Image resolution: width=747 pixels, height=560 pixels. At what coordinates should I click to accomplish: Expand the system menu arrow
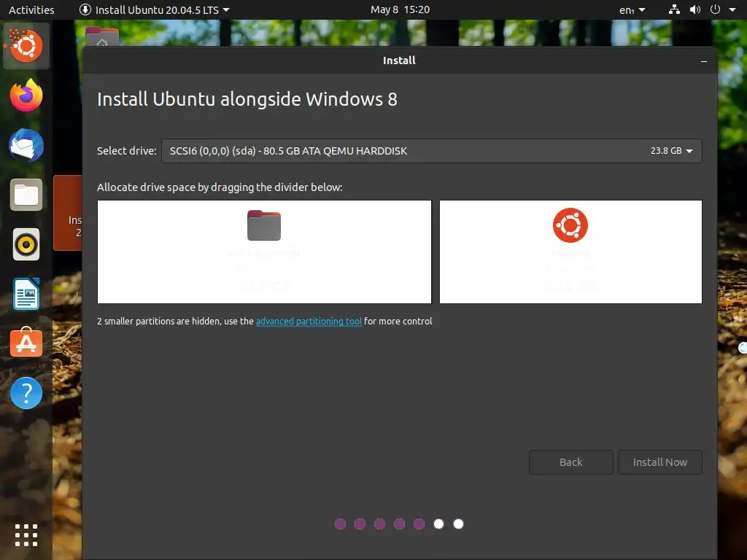tap(732, 9)
